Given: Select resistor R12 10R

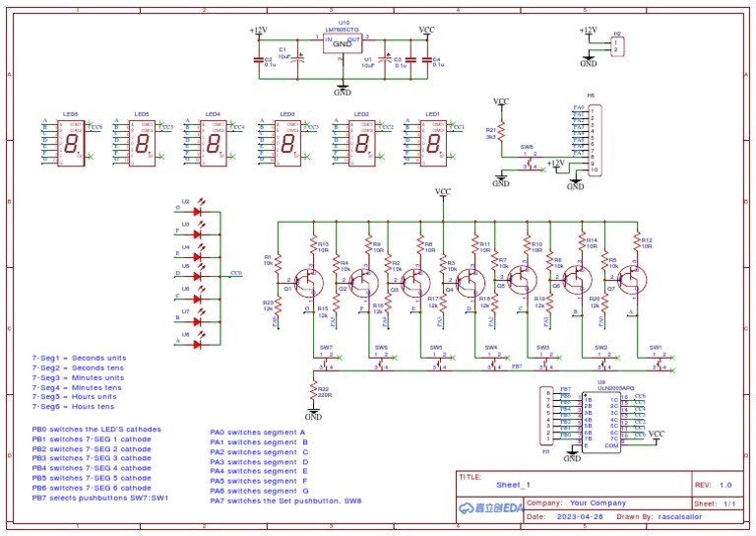Looking at the screenshot, I should 638,241.
